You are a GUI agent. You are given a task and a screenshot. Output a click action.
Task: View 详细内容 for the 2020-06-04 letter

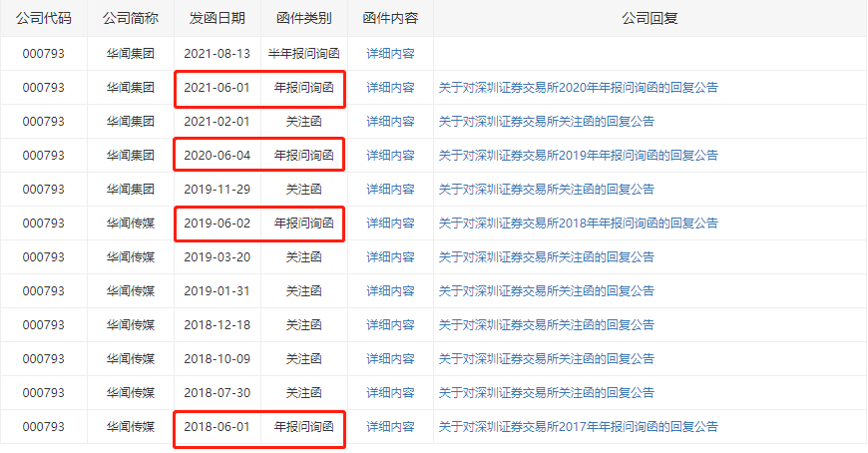390,156
